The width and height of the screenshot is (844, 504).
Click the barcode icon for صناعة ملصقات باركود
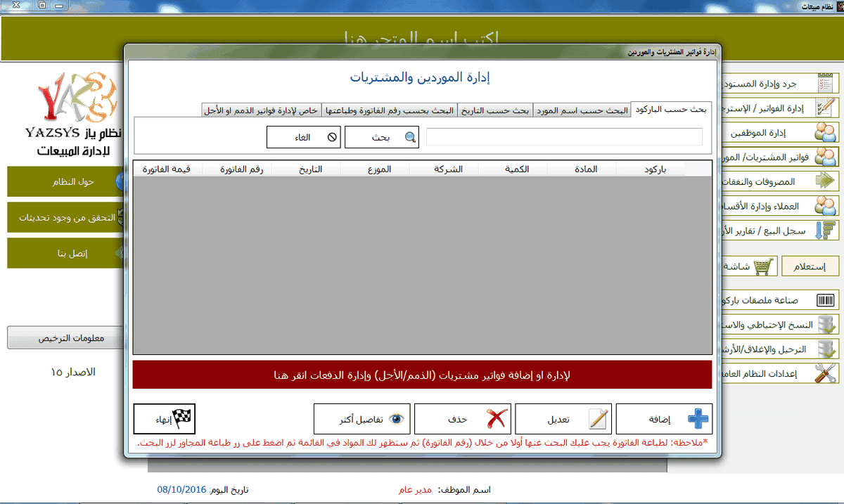826,301
